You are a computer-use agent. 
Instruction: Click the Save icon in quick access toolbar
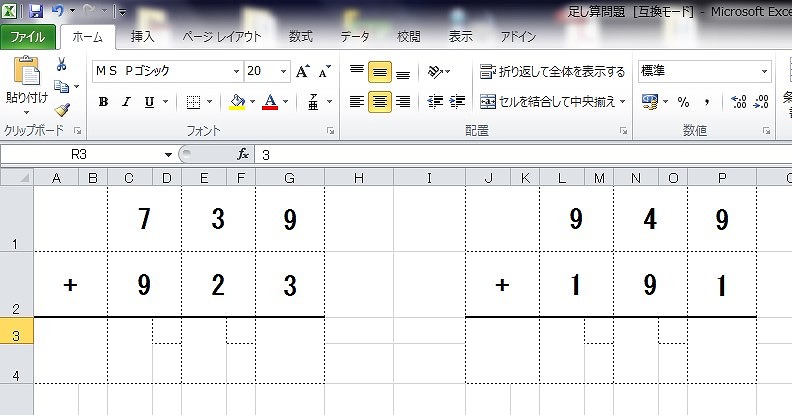pos(36,12)
